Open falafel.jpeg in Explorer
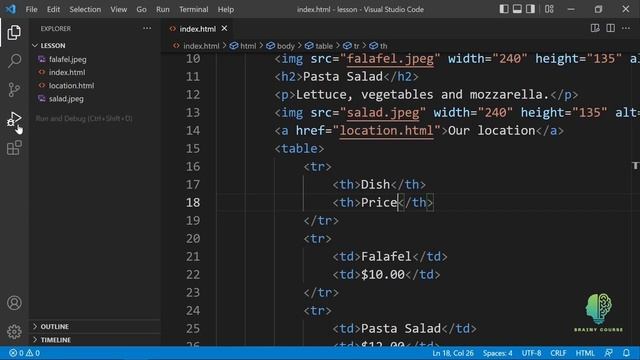 68,59
